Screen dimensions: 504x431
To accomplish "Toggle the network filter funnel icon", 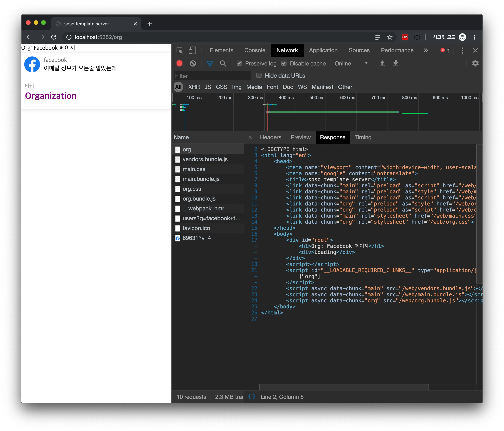I will tap(210, 63).
